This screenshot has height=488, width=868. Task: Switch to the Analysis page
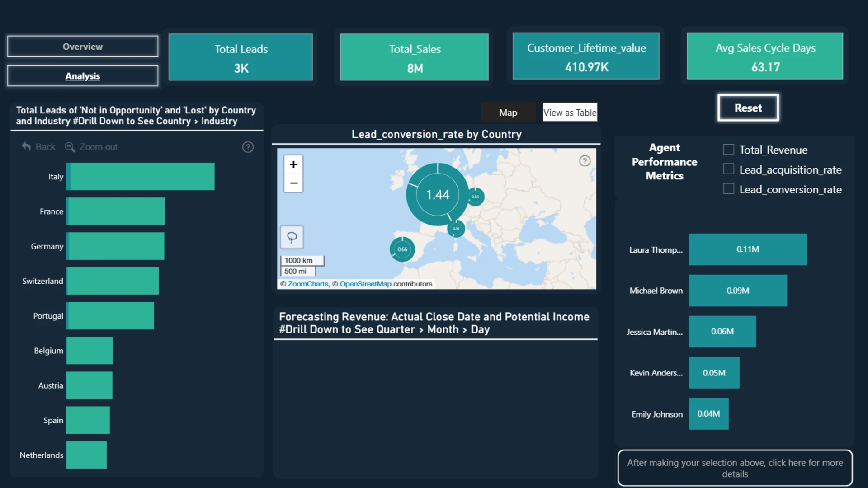coord(83,76)
